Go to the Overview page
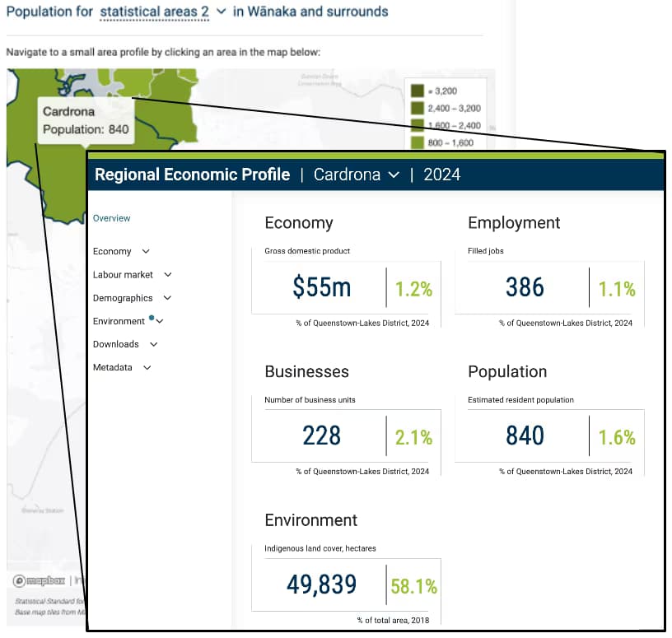The image size is (672, 638). pyautogui.click(x=111, y=218)
